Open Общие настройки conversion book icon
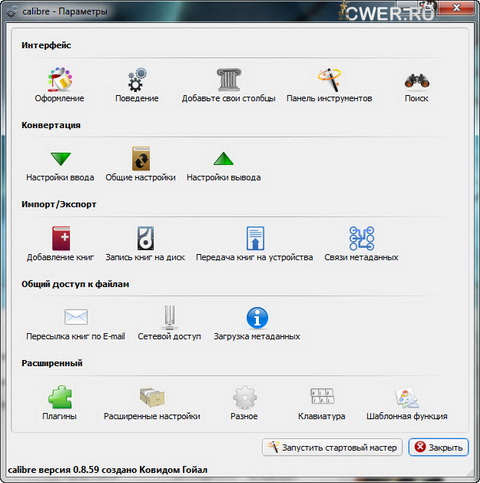This screenshot has width=480, height=483. (x=141, y=158)
